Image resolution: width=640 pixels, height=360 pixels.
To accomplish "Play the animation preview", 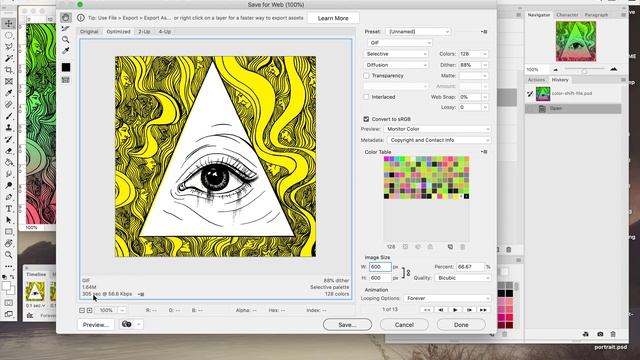I will click(x=455, y=310).
